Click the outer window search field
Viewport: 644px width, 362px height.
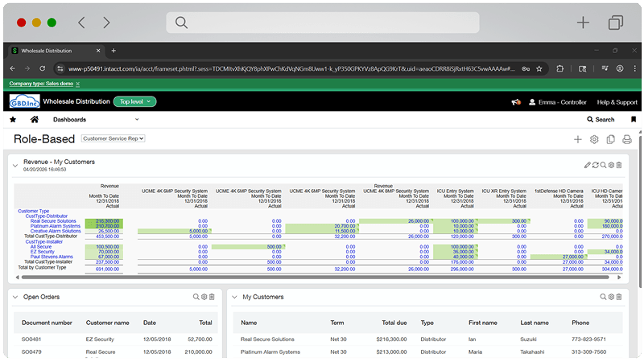point(323,23)
